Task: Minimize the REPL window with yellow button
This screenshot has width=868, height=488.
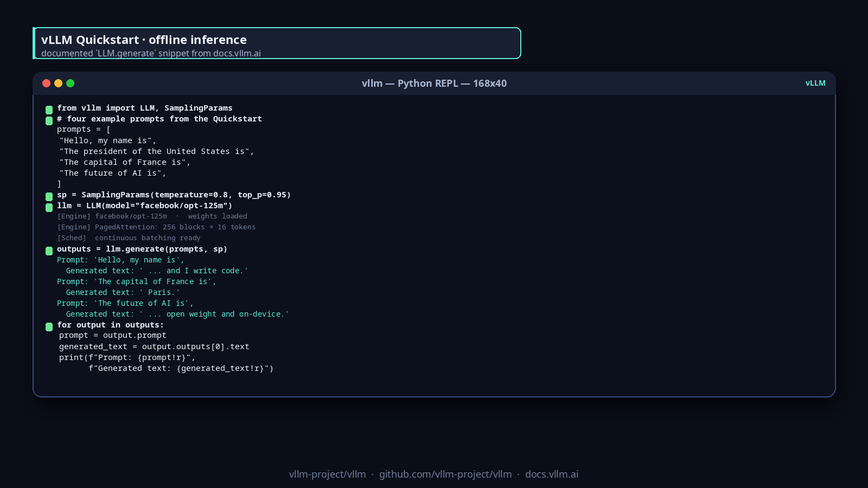Action: (59, 83)
